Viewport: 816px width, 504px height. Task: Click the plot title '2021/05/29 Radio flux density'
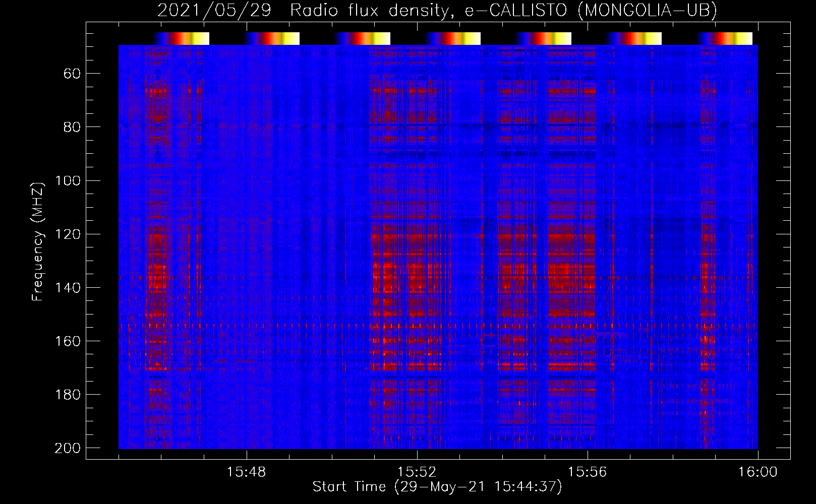303,10
